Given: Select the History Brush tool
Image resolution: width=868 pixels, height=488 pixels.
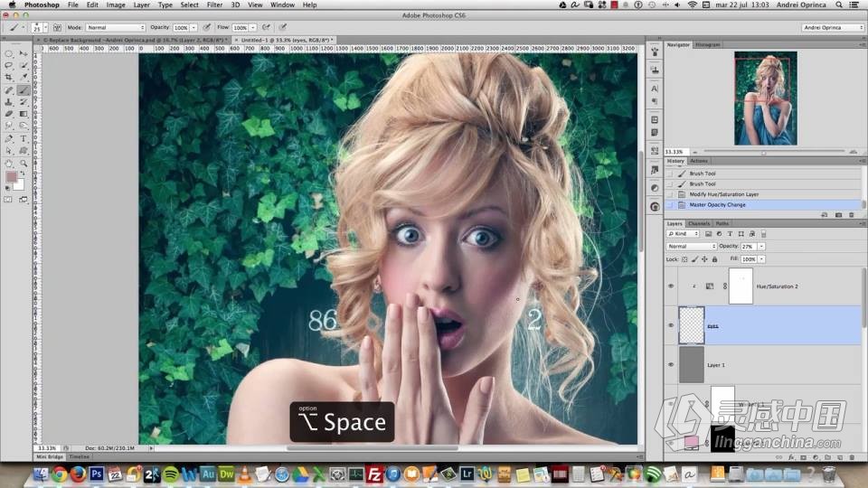Looking at the screenshot, I should tap(24, 102).
